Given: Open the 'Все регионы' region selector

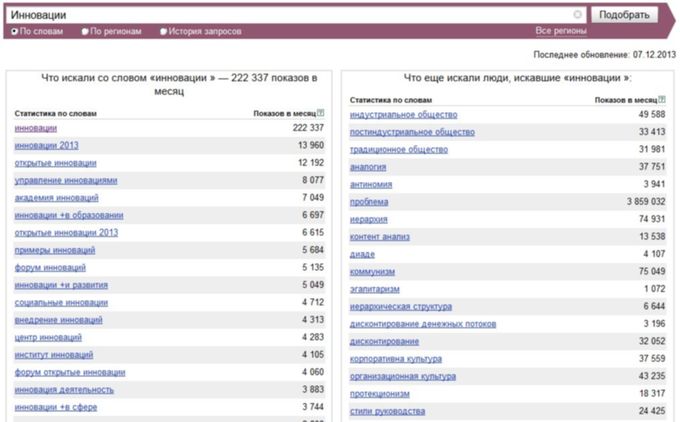Looking at the screenshot, I should [x=561, y=31].
